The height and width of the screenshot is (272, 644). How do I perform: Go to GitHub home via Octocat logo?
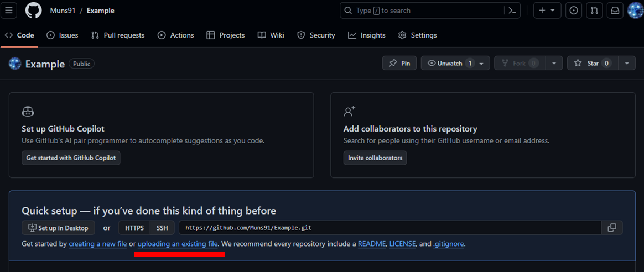point(34,11)
